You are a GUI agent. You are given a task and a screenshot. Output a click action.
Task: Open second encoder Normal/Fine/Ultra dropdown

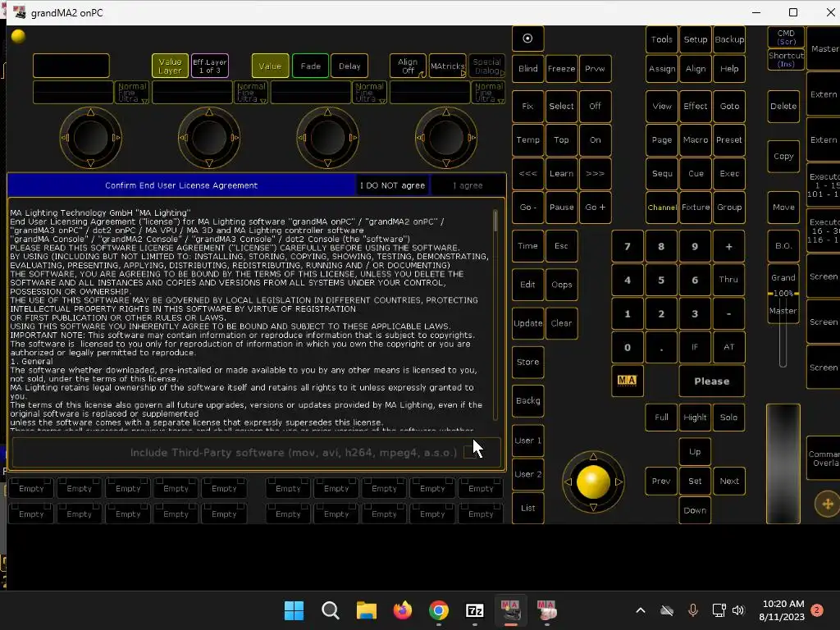coord(251,92)
